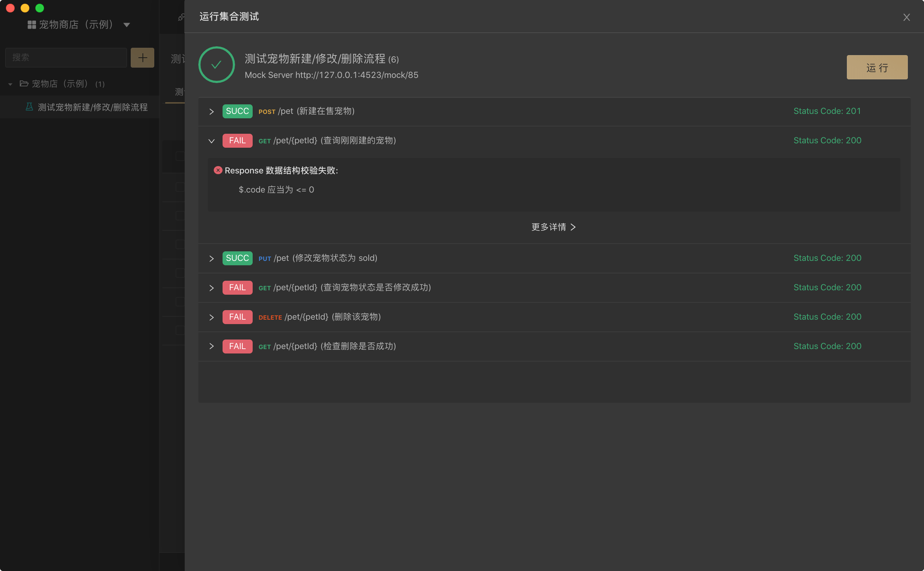This screenshot has height=571, width=924.
Task: Focus the 搜索 search input field
Action: [66, 57]
